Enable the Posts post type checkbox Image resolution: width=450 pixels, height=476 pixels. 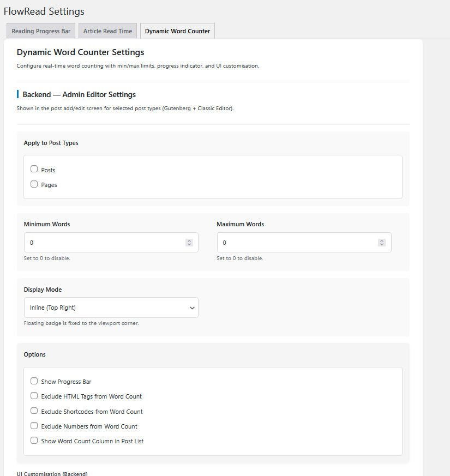tap(34, 169)
